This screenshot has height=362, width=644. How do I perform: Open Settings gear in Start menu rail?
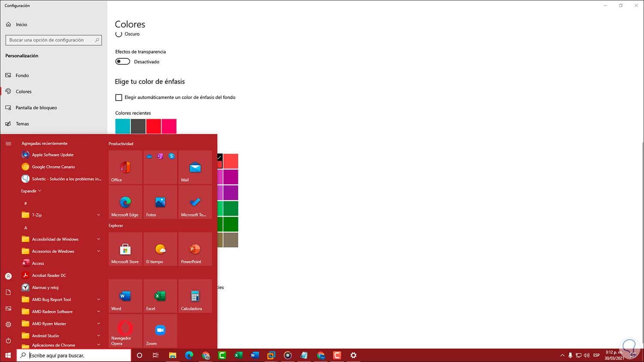[x=8, y=325]
